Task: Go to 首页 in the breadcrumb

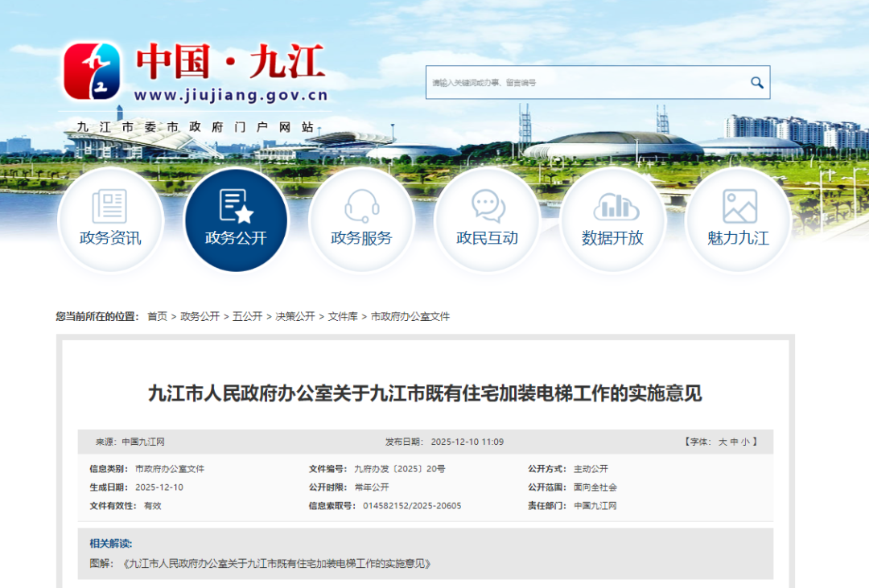Action: point(157,316)
